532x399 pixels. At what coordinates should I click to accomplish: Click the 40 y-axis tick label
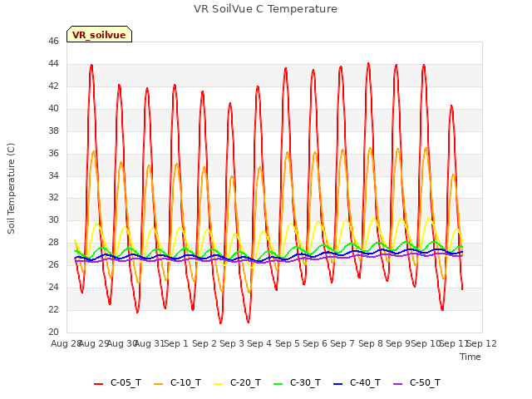[x=53, y=109]
